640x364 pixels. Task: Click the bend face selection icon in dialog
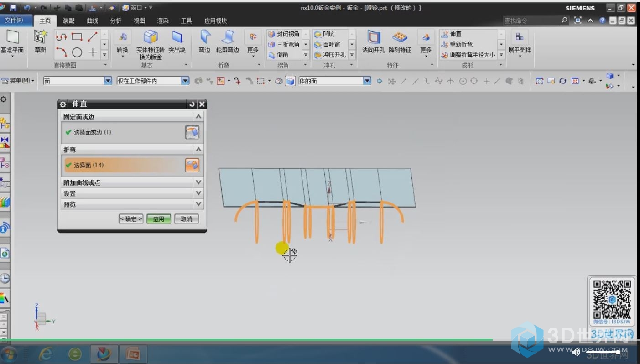click(x=192, y=165)
